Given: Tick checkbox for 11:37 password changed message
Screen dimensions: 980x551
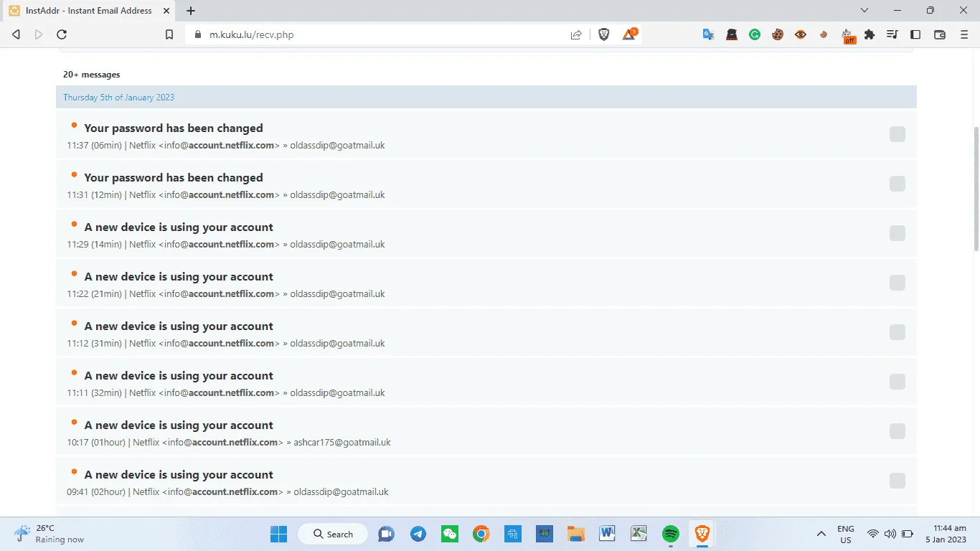Looking at the screenshot, I should point(897,134).
